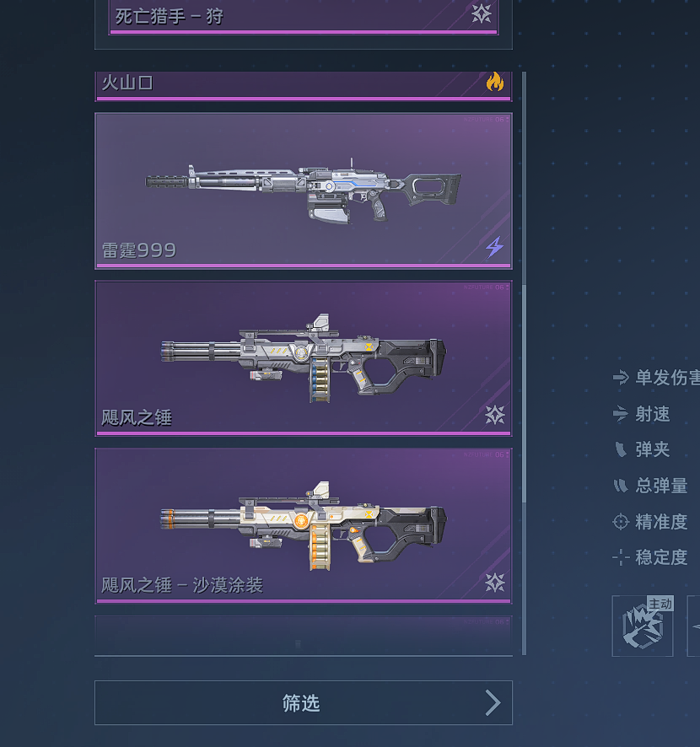
Task: Select the 死亡猎手 – 狩 weapon entry
Action: click(x=304, y=18)
